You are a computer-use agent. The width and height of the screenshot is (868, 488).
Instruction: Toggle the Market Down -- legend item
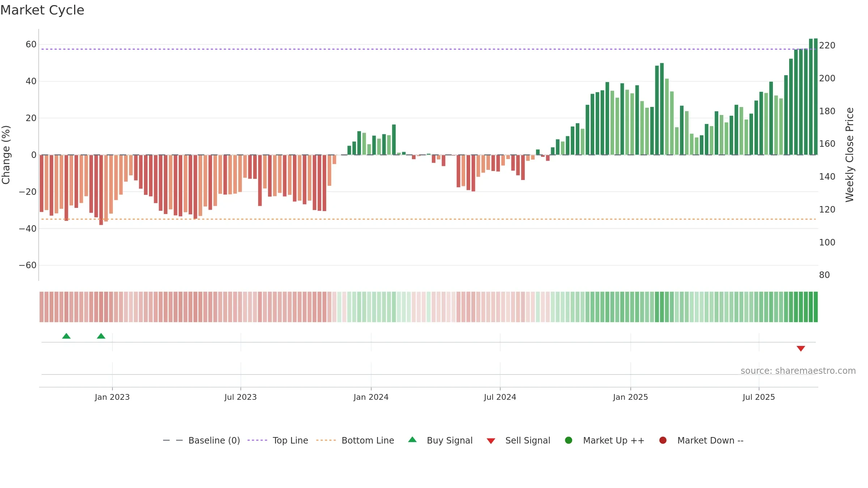pyautogui.click(x=701, y=440)
